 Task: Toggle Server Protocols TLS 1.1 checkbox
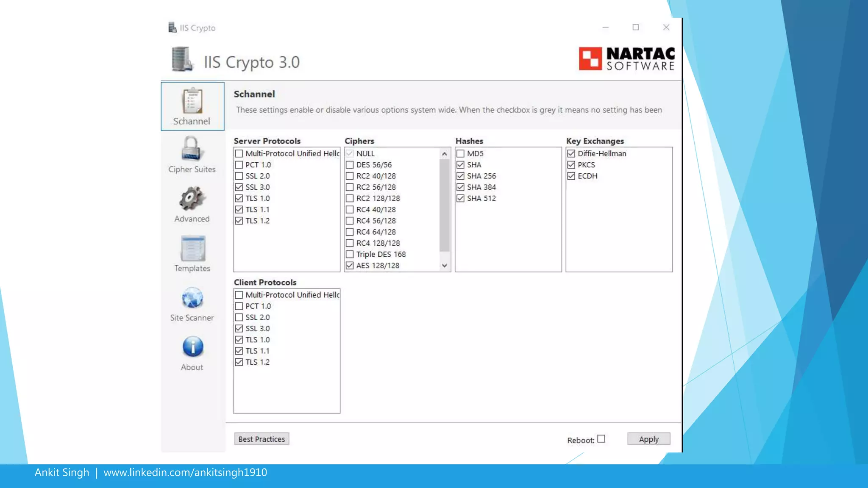tap(239, 210)
